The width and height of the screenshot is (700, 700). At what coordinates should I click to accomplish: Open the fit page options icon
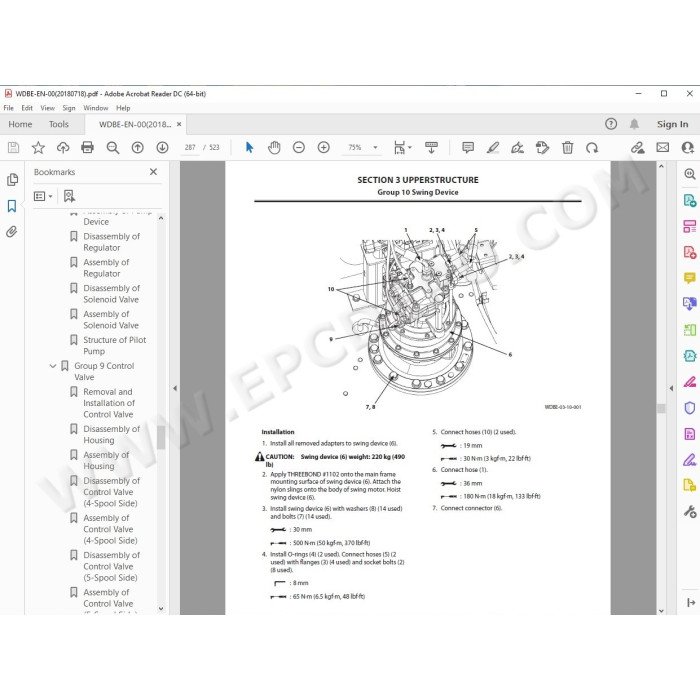[400, 147]
